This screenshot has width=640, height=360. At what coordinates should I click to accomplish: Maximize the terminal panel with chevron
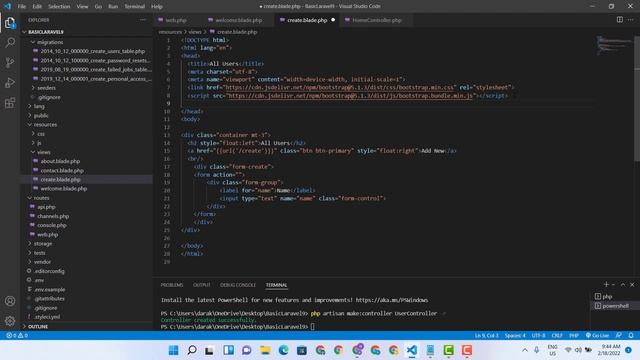click(x=623, y=284)
